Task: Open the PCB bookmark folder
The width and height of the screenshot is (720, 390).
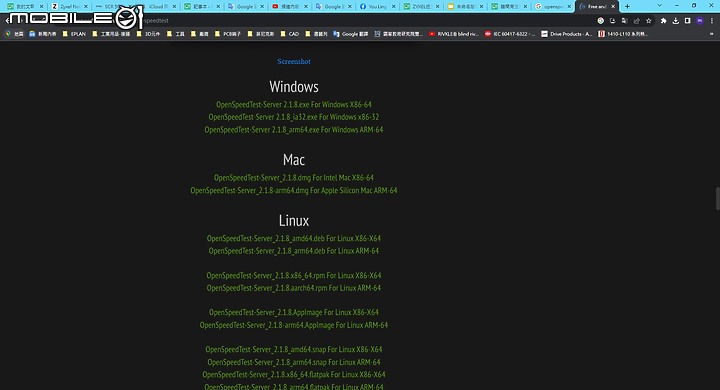Action: pyautogui.click(x=227, y=34)
